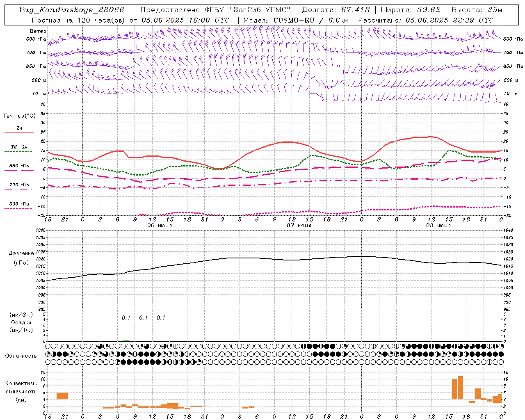
Task: Click the (мм/1ч.) precipitation unit label
Action: pos(21,330)
